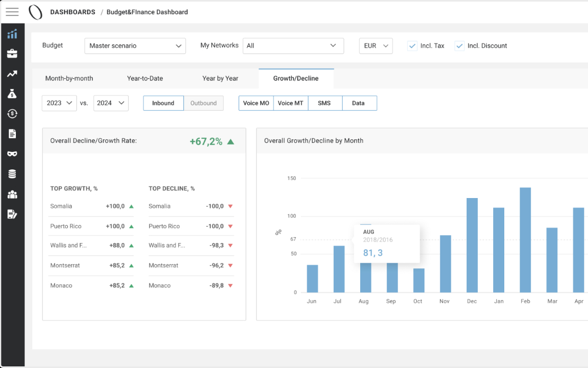Click Somalia growth up arrow
Viewport: 588px width, 368px height.
131,207
